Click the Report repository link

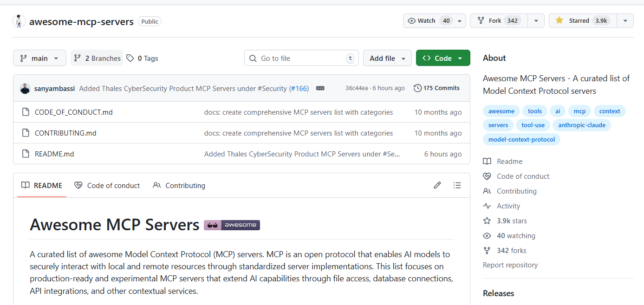tap(510, 265)
